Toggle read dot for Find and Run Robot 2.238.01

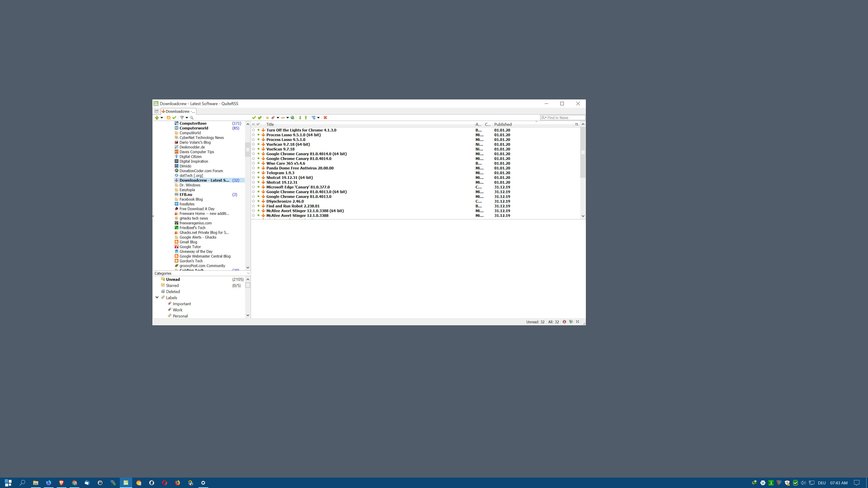[258, 206]
